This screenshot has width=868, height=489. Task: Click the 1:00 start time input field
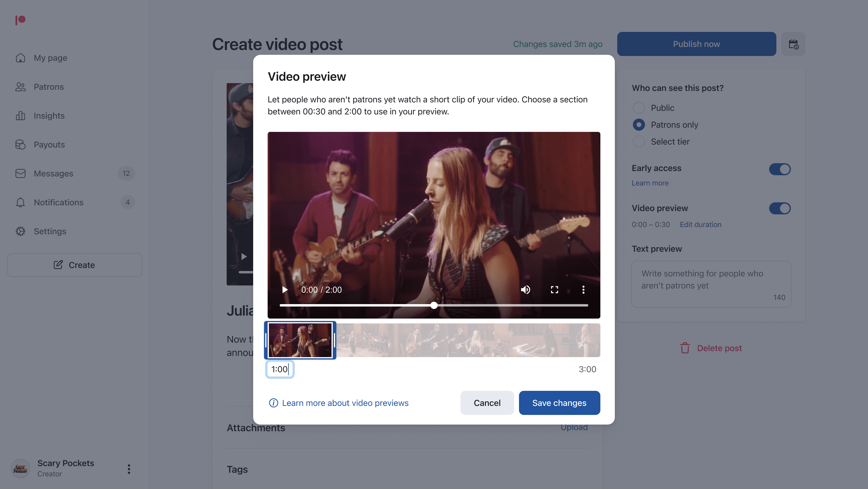(x=280, y=369)
